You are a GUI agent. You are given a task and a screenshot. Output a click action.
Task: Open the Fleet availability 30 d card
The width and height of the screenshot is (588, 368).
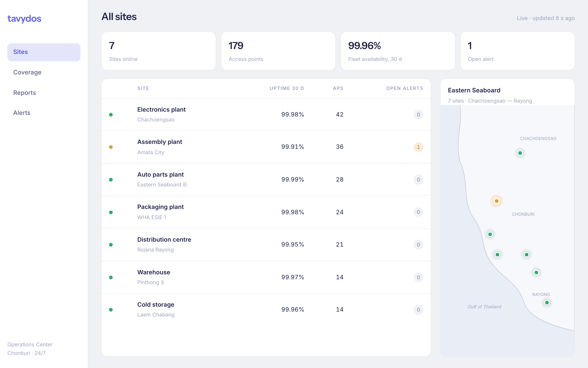click(x=398, y=51)
